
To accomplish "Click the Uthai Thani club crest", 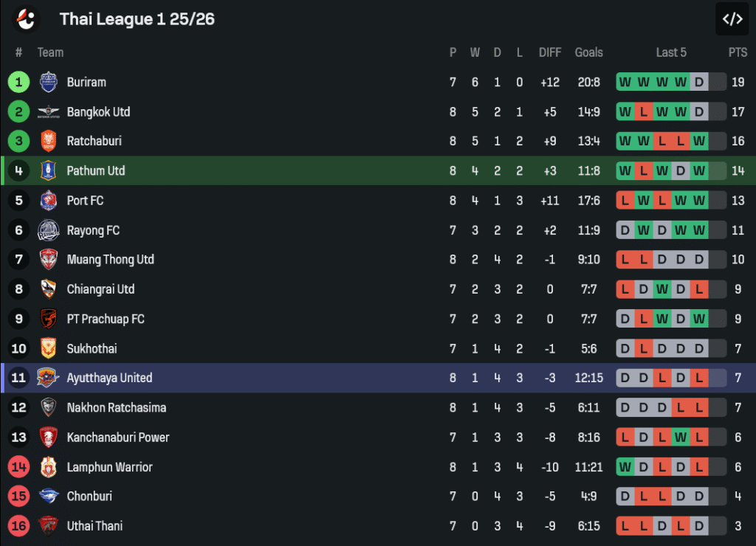I will click(x=48, y=526).
